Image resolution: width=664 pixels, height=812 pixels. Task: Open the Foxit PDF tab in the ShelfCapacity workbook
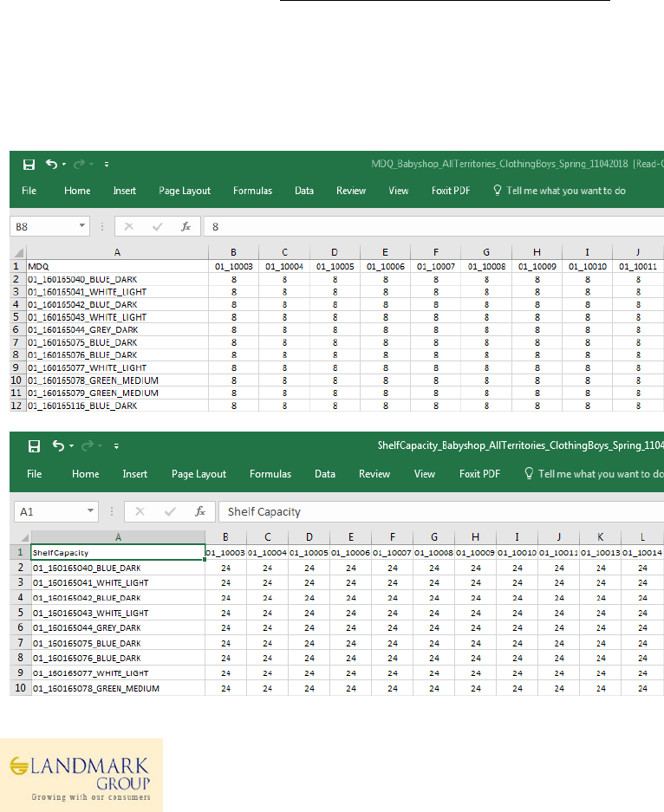point(479,474)
